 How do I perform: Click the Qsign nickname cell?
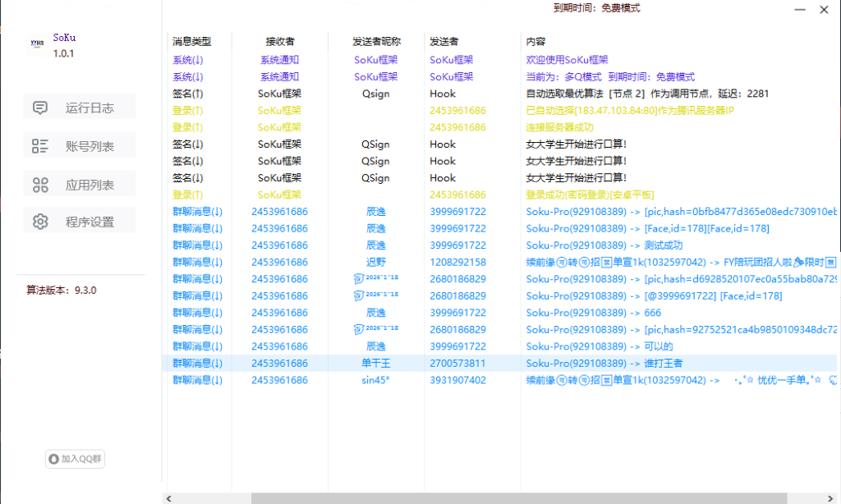coord(375,94)
